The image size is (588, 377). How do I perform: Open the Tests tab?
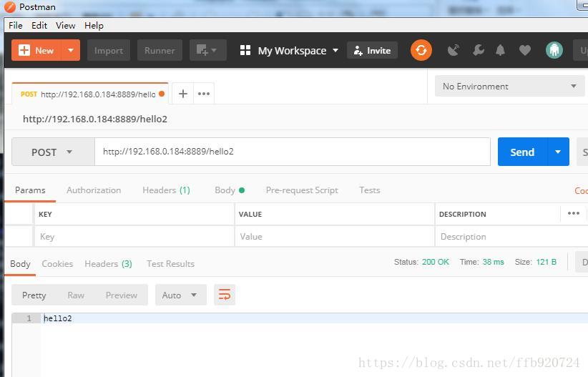(x=369, y=190)
